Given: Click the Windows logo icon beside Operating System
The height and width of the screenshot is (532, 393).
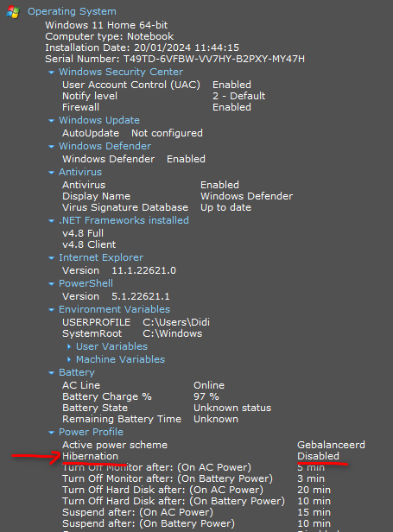Looking at the screenshot, I should [13, 12].
